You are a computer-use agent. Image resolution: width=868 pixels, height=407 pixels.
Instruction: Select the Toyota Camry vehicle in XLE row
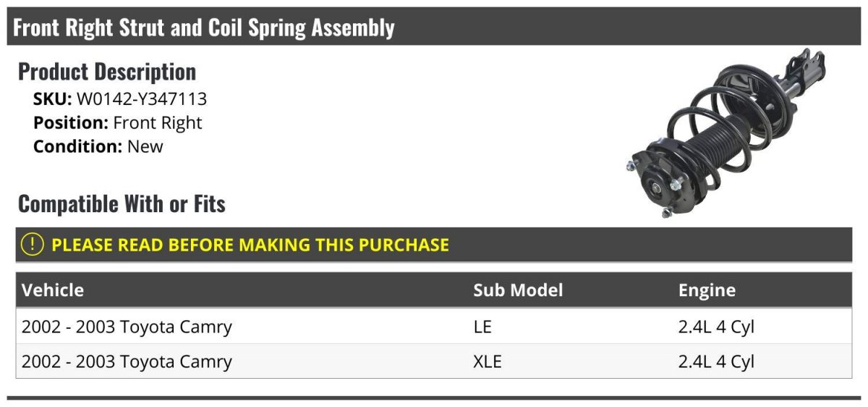pos(127,361)
